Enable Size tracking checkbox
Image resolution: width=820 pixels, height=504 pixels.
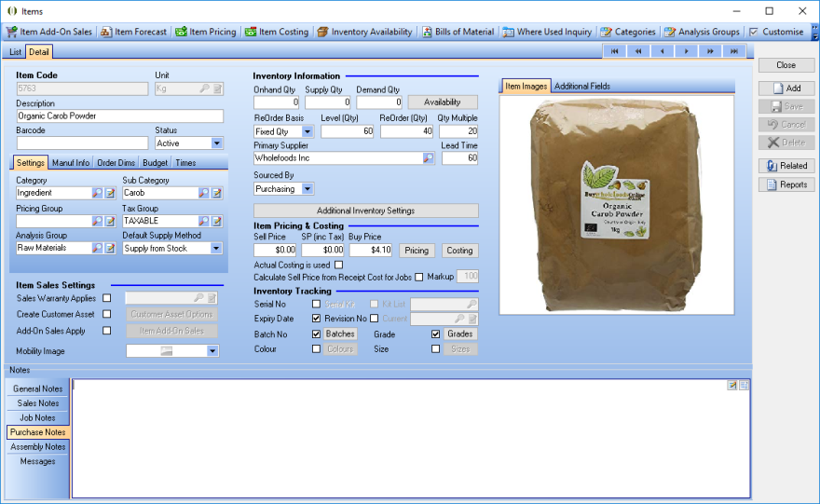pyautogui.click(x=436, y=348)
